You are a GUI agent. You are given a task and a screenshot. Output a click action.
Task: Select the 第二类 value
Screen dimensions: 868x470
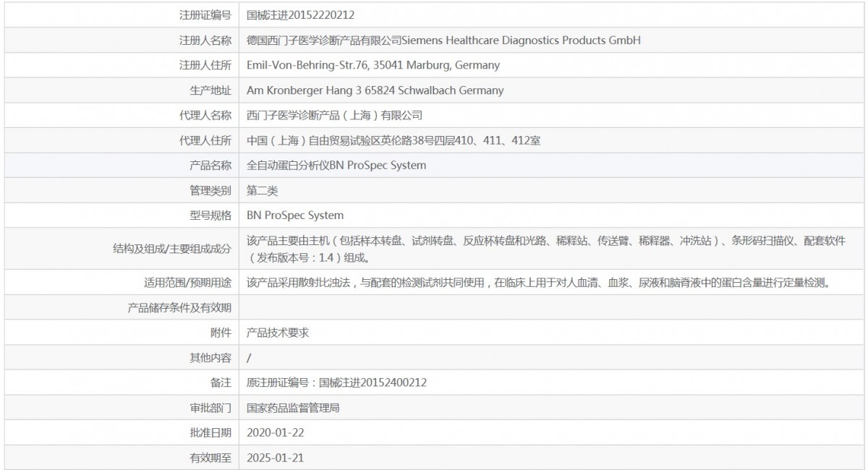click(x=262, y=190)
